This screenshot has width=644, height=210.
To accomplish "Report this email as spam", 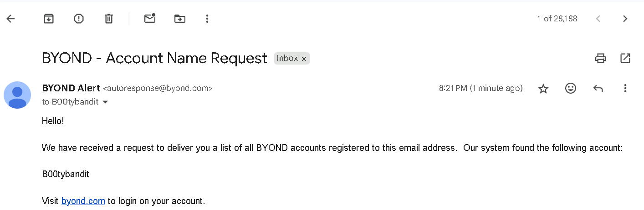I will tap(79, 19).
